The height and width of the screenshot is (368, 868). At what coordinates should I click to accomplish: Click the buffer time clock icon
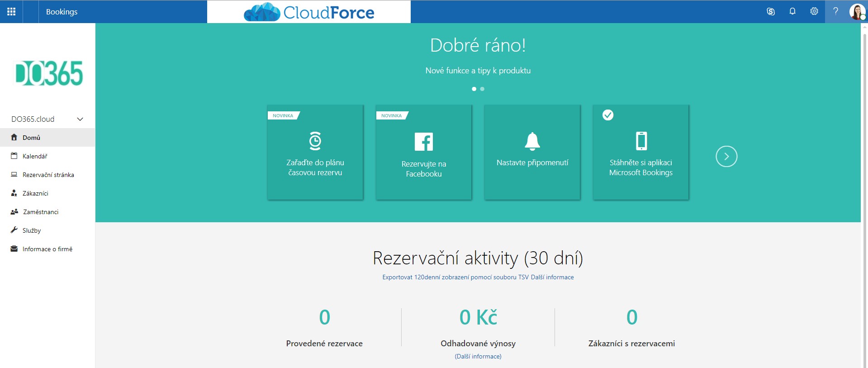click(x=315, y=141)
